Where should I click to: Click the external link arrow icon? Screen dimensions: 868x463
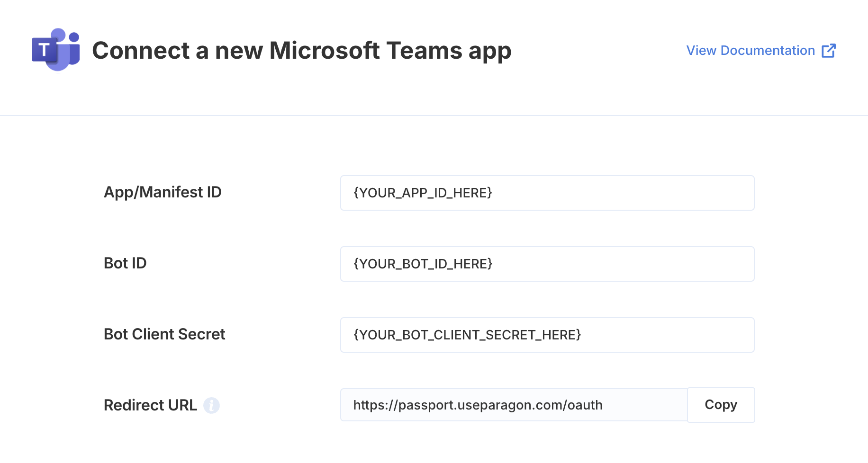pos(829,51)
